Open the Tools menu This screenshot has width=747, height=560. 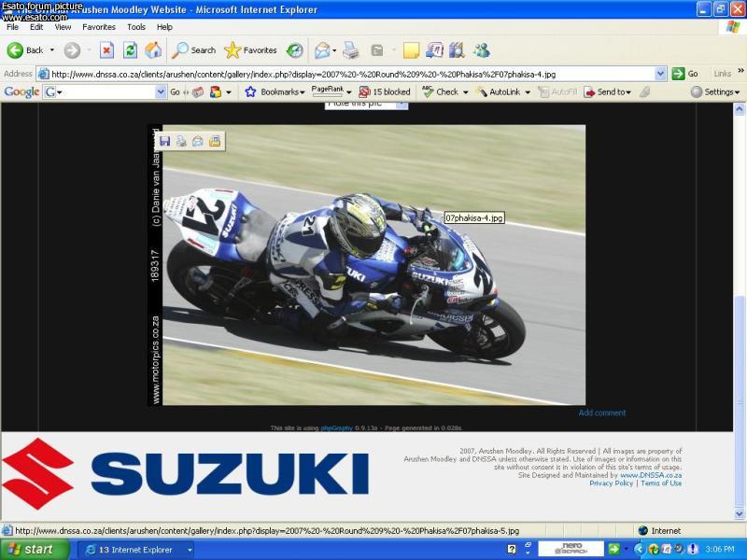pos(135,27)
